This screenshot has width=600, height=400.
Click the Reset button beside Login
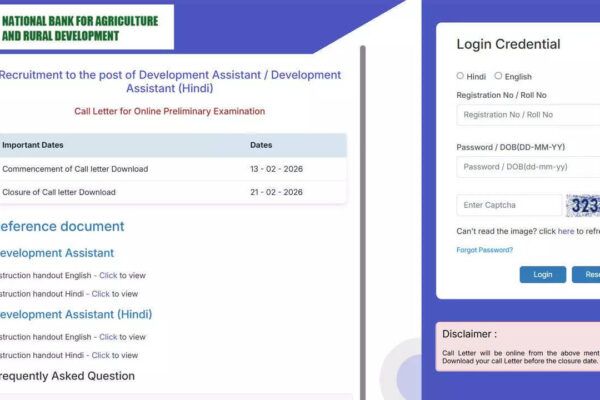point(586,274)
